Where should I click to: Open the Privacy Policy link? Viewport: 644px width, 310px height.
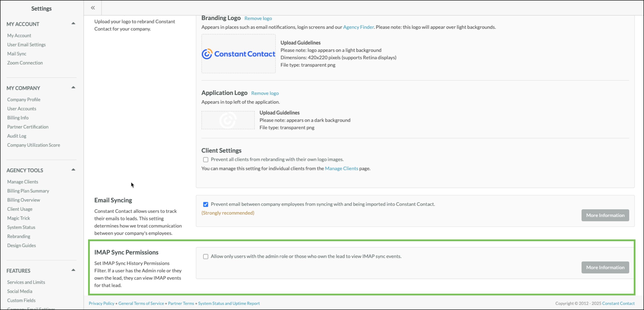click(101, 303)
